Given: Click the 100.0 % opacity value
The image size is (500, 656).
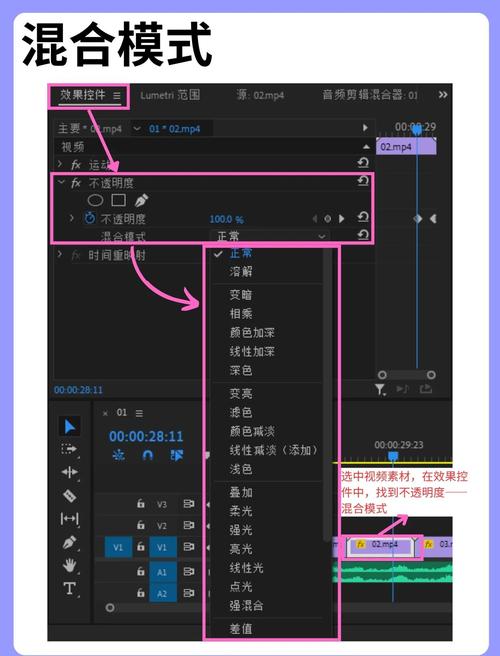Looking at the screenshot, I should point(226,219).
